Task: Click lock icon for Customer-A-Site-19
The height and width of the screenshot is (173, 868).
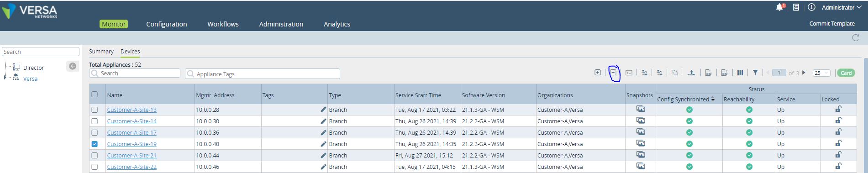Action: point(838,143)
